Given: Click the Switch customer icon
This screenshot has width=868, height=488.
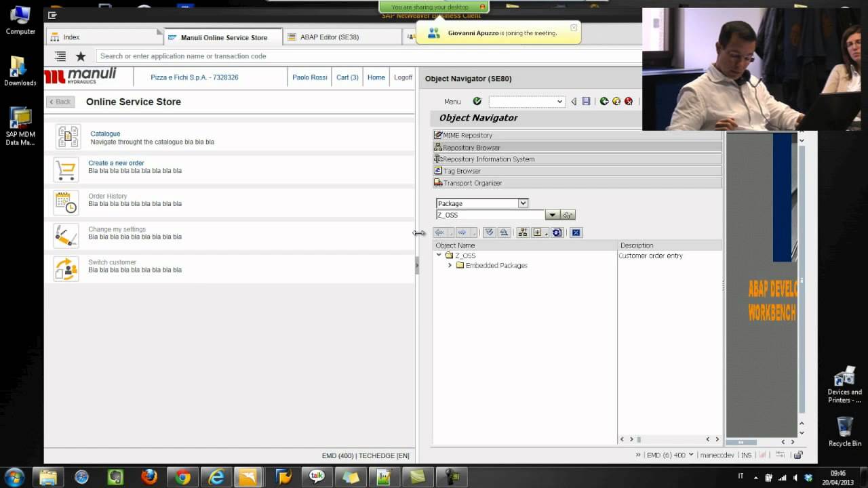Looking at the screenshot, I should 66,269.
